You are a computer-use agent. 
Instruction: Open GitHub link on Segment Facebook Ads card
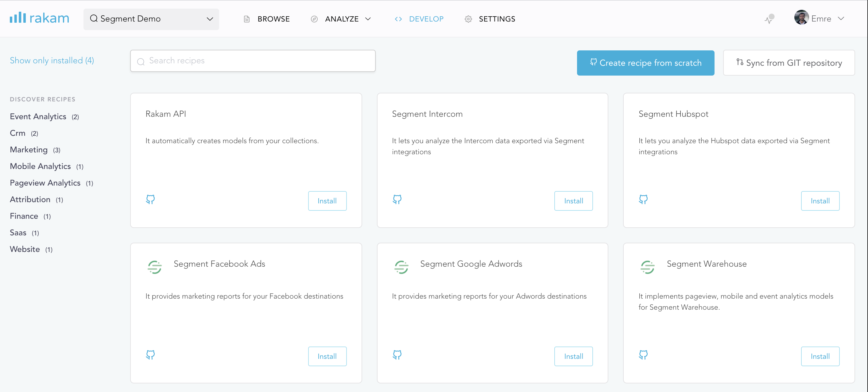point(150,355)
